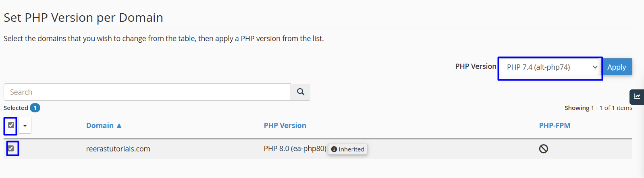Click the PHP Version label beside the dropdown
The height and width of the screenshot is (178, 644).
[476, 66]
